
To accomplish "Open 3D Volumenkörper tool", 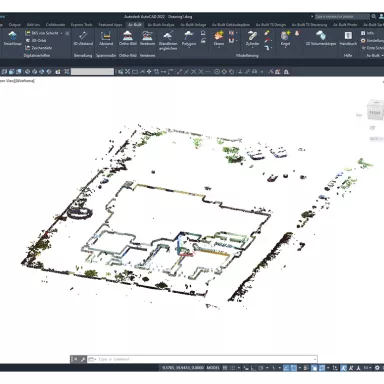I will [x=321, y=38].
